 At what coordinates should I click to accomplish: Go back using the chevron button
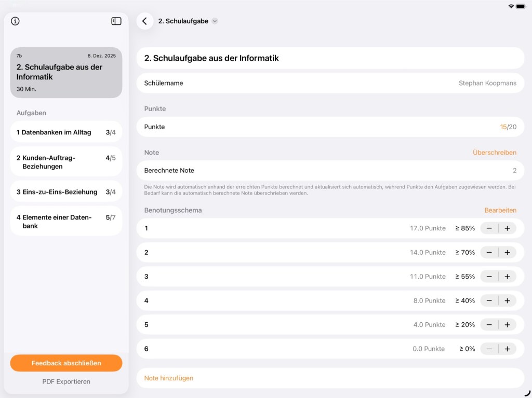click(144, 21)
